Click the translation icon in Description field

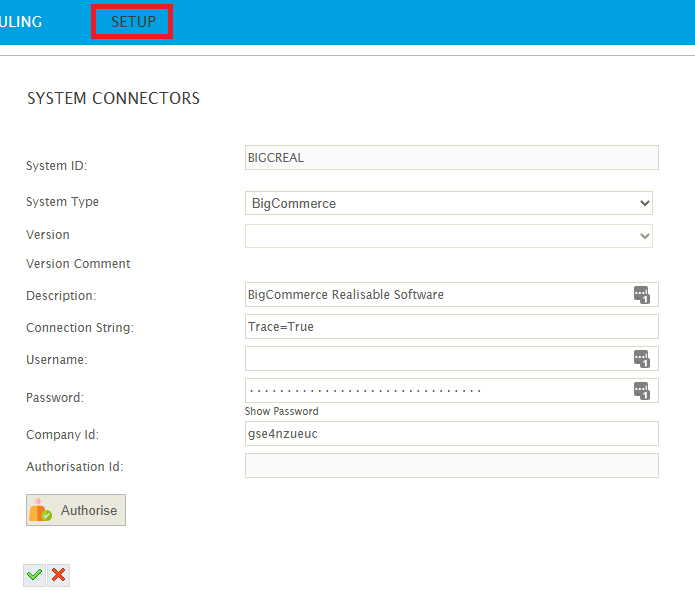click(642, 294)
